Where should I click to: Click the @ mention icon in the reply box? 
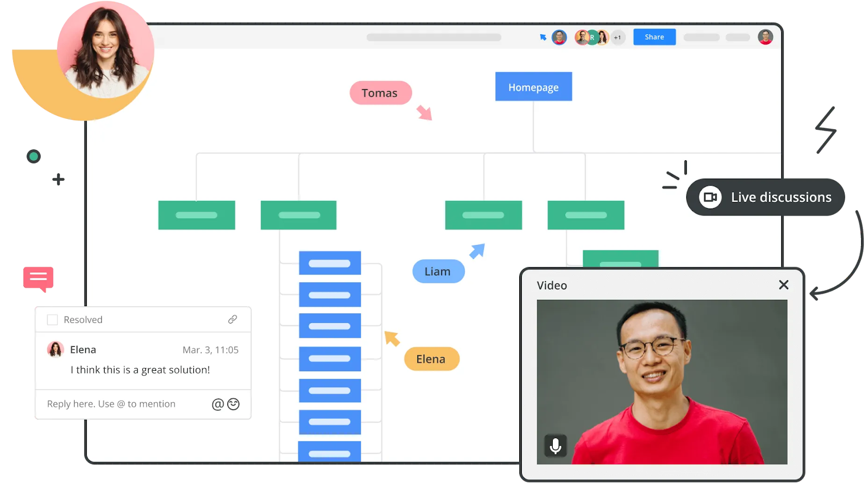point(218,404)
